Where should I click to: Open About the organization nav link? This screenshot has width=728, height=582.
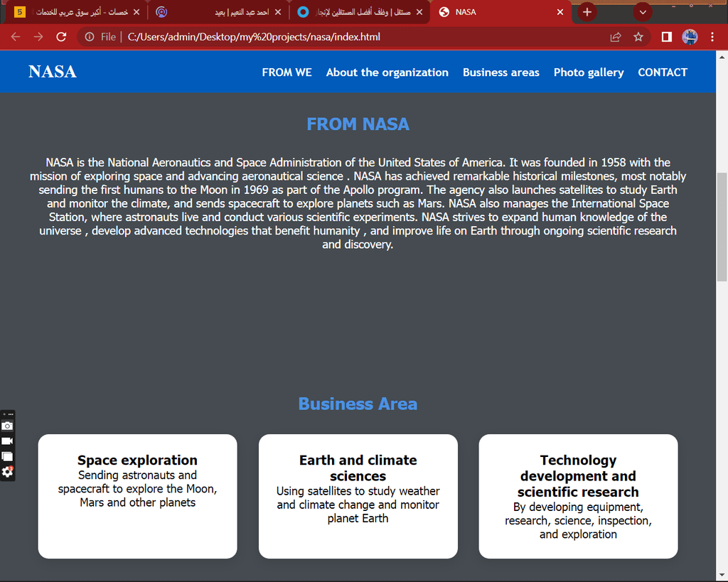[x=387, y=72]
